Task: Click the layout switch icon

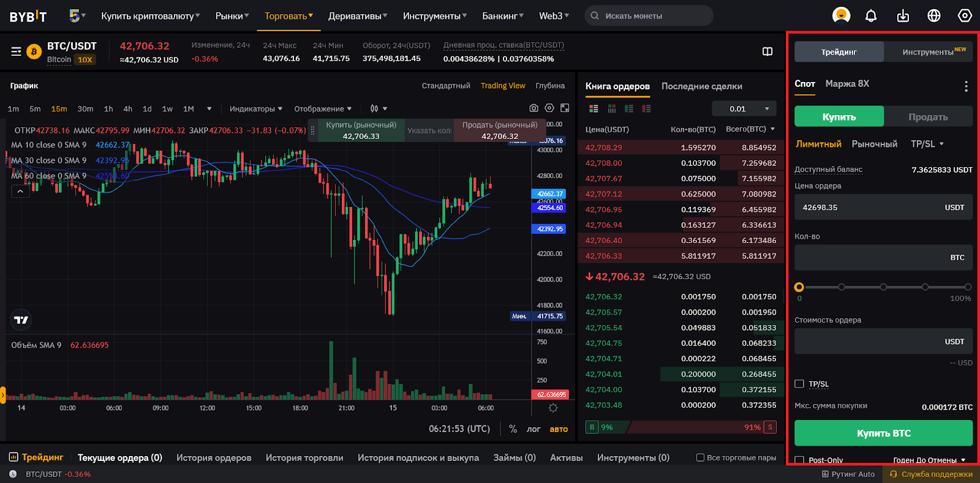Action: [x=767, y=51]
